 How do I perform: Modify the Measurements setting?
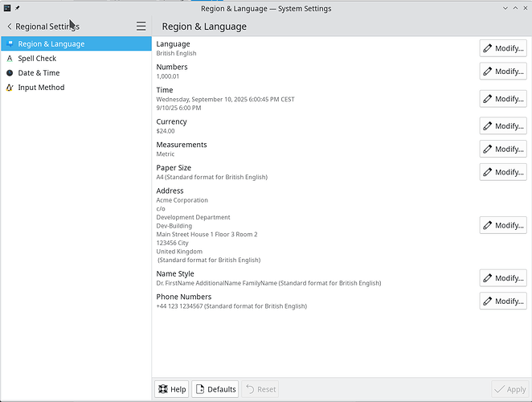[503, 149]
